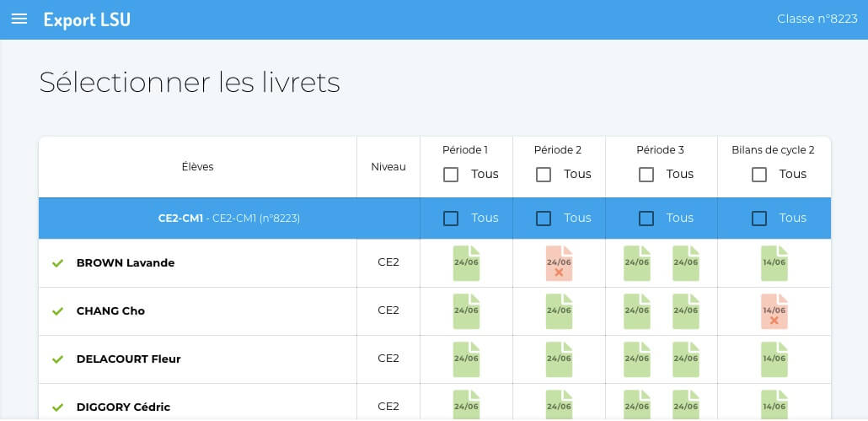Select DIGGORY Cédric's Période 1 booklet icon
The image size is (868, 421).
click(x=466, y=405)
